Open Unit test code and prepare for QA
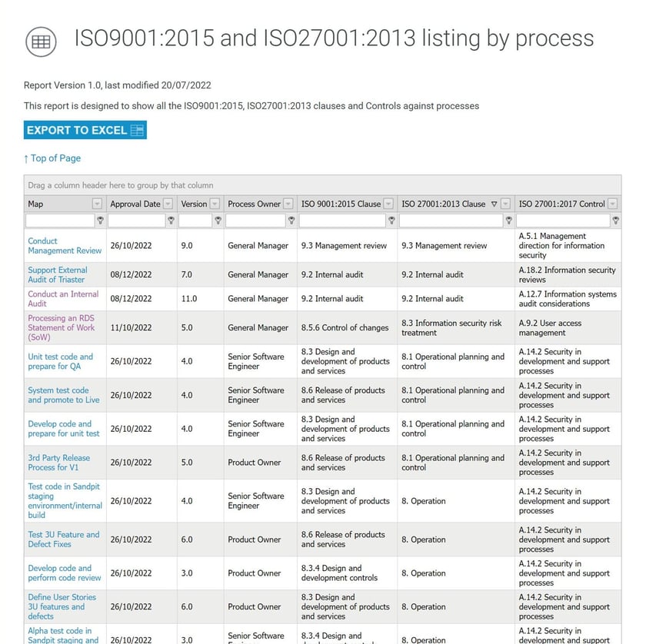The height and width of the screenshot is (644, 646). pyautogui.click(x=61, y=361)
